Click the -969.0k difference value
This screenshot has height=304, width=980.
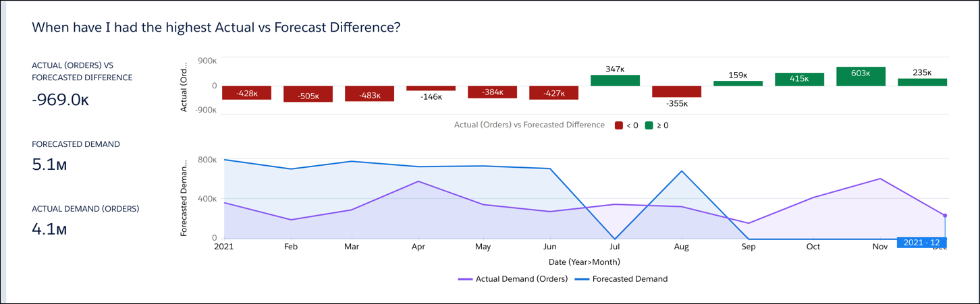(61, 100)
